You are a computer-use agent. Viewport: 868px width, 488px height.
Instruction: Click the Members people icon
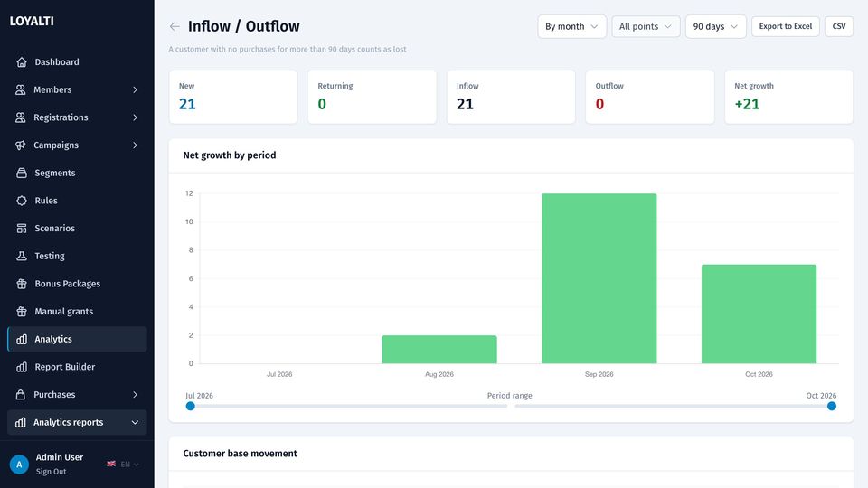click(21, 89)
